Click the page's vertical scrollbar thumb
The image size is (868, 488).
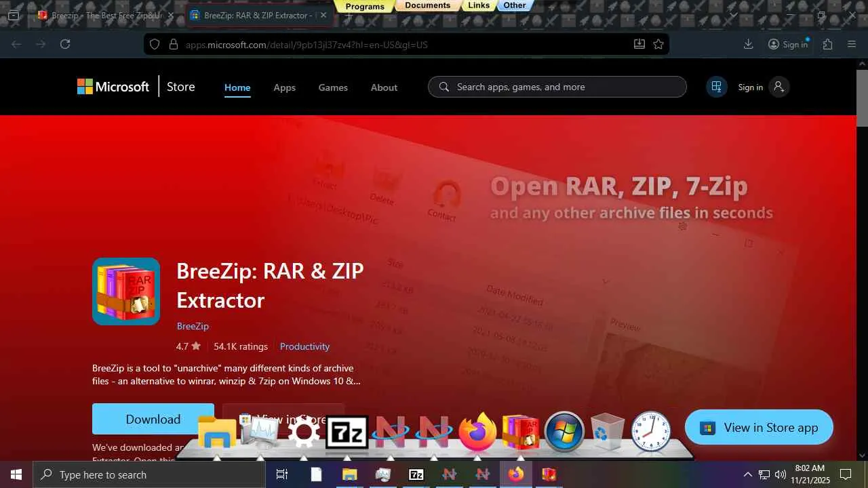(862, 98)
